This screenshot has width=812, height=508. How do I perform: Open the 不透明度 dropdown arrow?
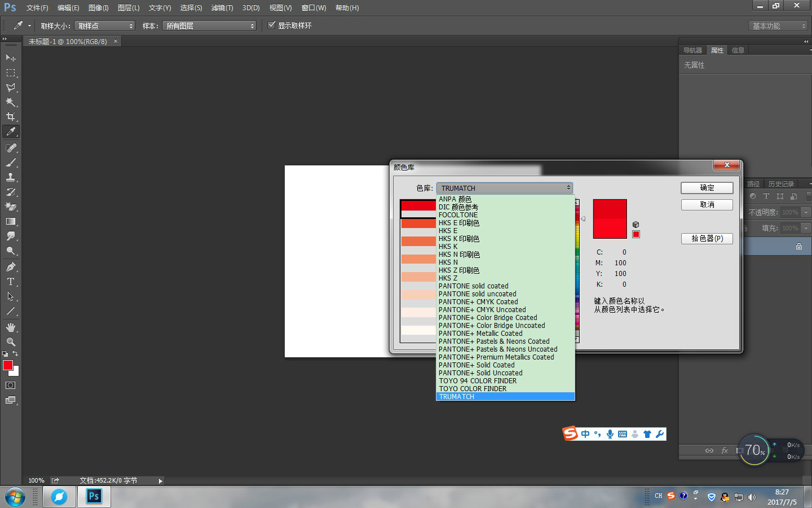805,212
